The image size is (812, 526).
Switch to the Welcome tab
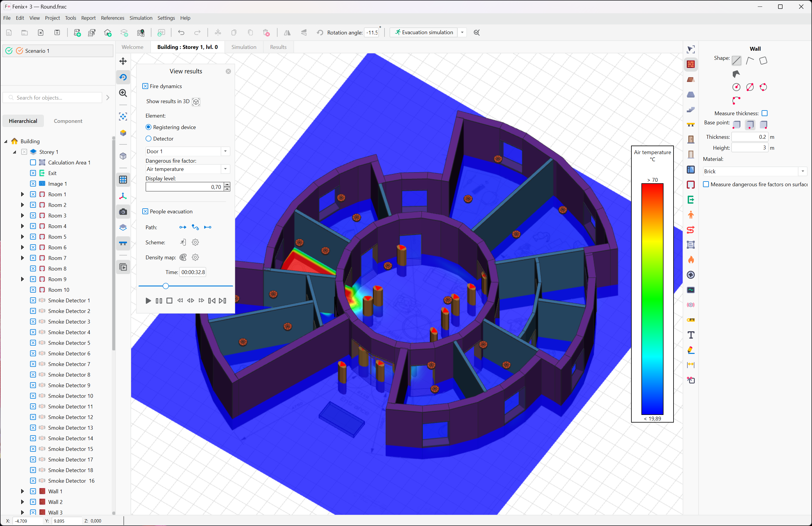coord(132,47)
